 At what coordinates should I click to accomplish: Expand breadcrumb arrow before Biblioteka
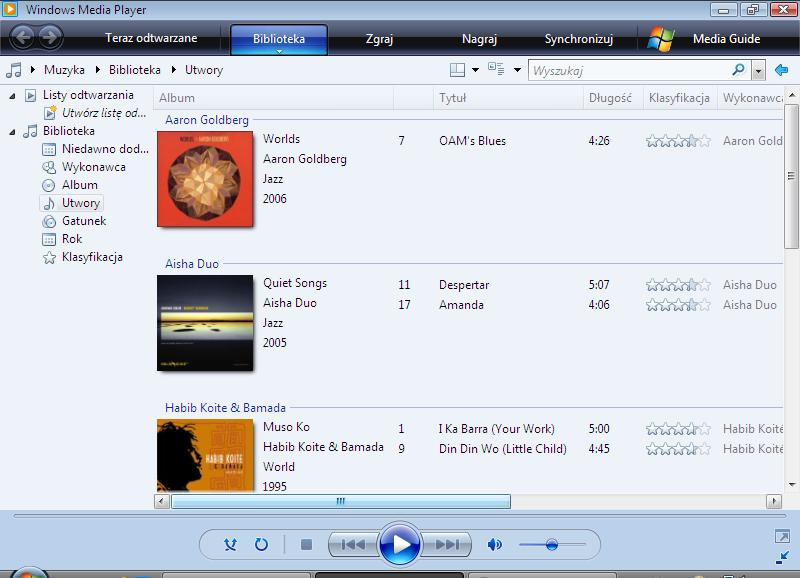97,69
